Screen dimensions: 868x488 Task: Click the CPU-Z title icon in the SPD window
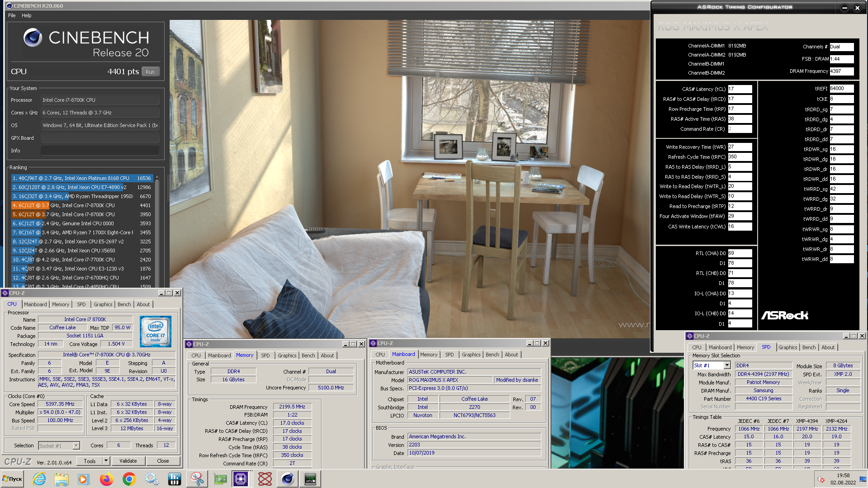point(690,336)
